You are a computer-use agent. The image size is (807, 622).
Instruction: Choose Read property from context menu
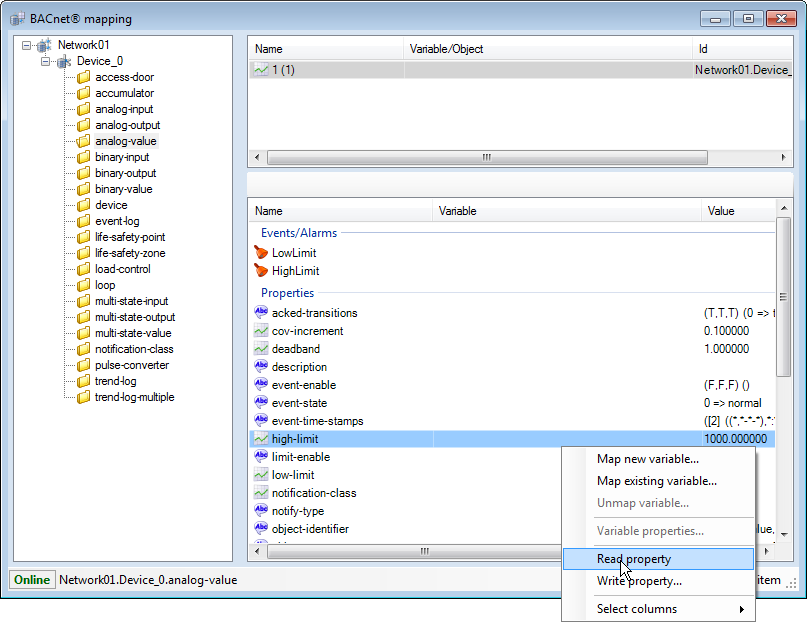tap(634, 559)
